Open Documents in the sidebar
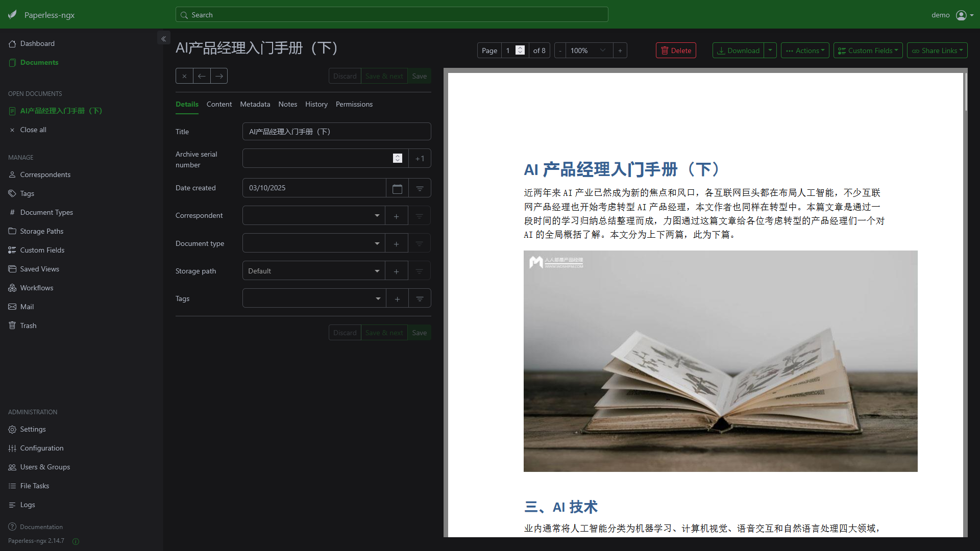The height and width of the screenshot is (551, 980). click(x=82, y=62)
